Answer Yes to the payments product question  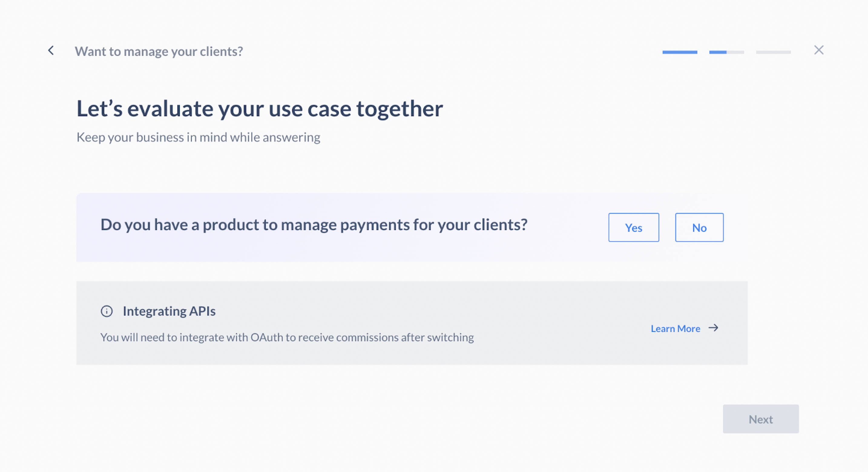pyautogui.click(x=633, y=228)
